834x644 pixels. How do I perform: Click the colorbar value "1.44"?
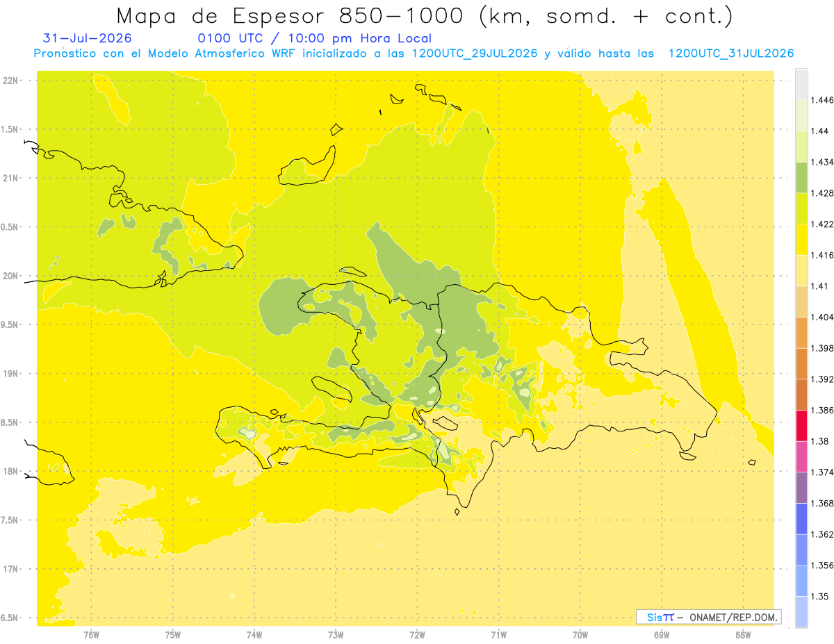819,131
